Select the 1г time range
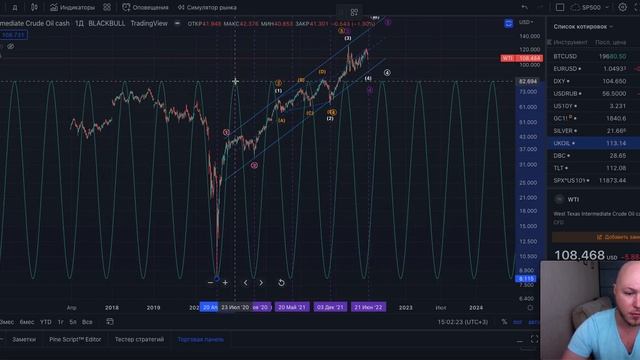Image resolution: width=640 pixels, height=360 pixels. (x=60, y=322)
